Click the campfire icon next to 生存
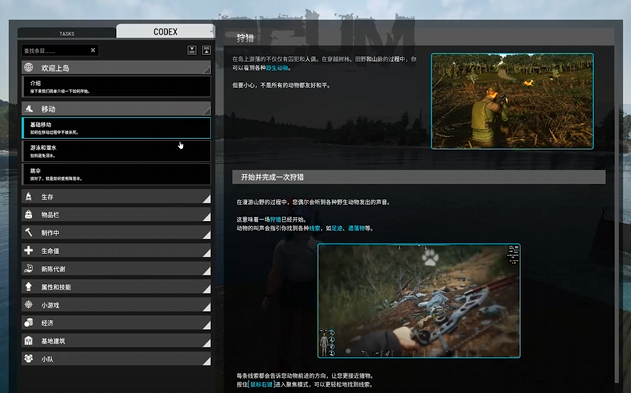Viewport: 631px width, 393px height. click(29, 197)
